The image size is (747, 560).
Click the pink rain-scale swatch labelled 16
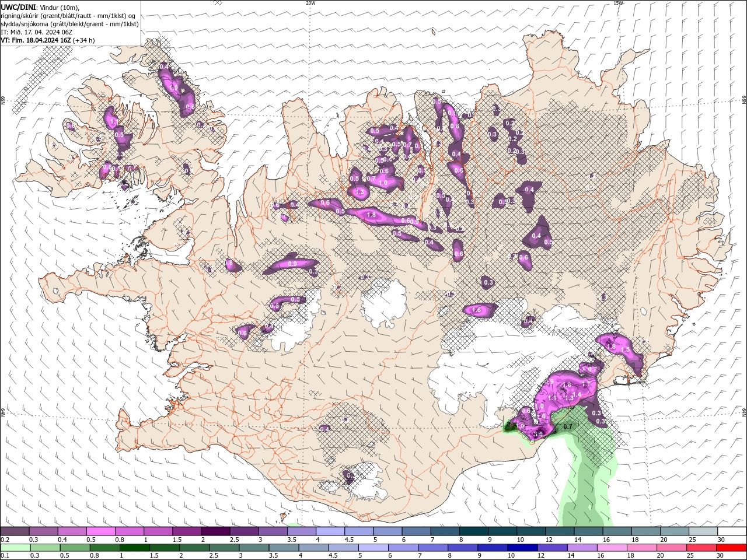coord(612,548)
